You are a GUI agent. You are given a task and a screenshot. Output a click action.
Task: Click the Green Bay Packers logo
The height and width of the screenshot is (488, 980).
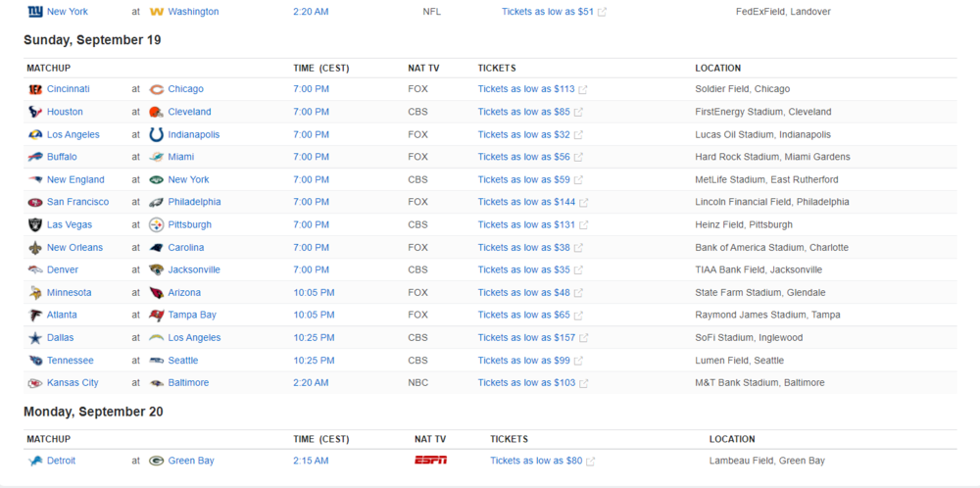[156, 461]
